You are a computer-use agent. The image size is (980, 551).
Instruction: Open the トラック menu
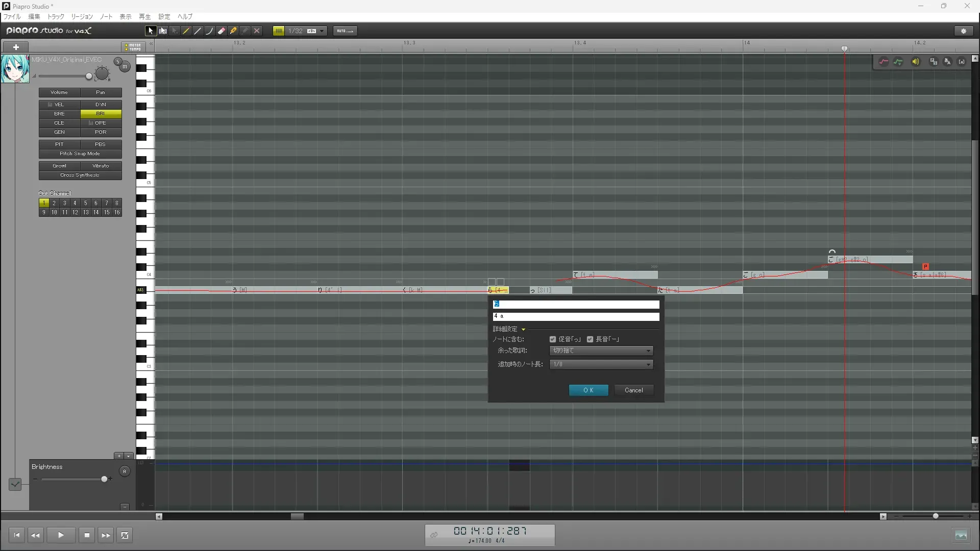pyautogui.click(x=56, y=17)
